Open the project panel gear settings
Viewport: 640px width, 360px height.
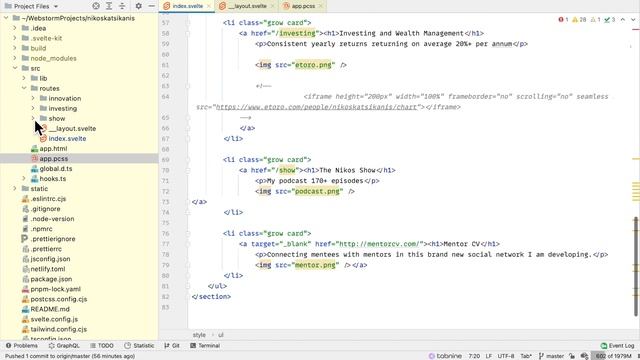139,6
